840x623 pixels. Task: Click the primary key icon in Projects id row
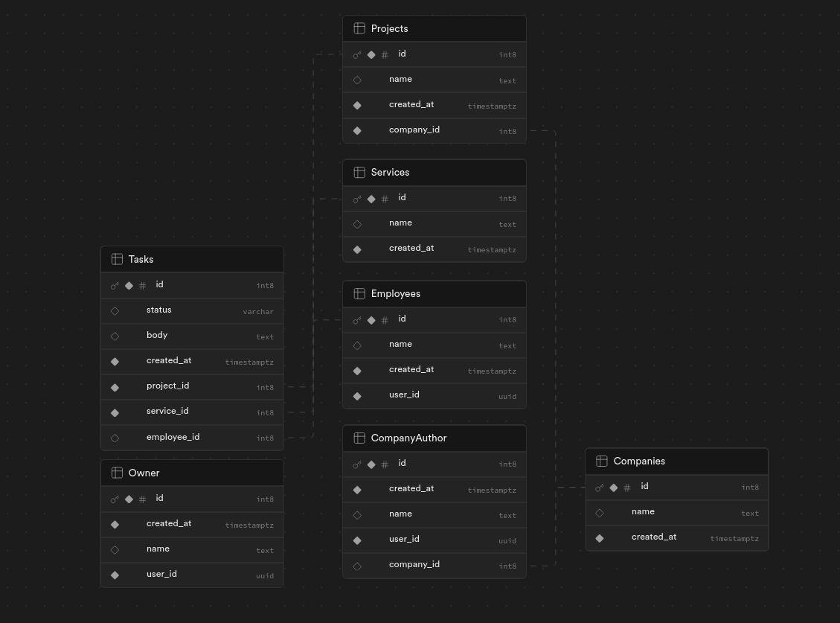pos(357,54)
